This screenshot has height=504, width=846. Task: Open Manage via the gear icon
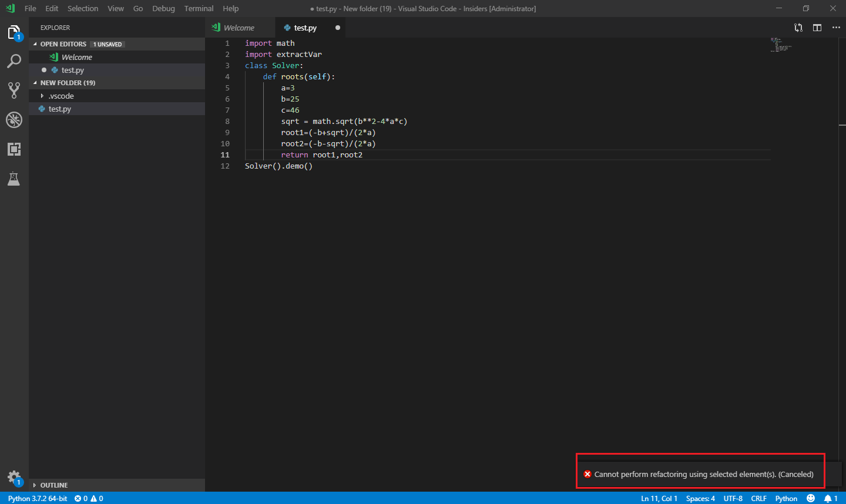(x=14, y=478)
